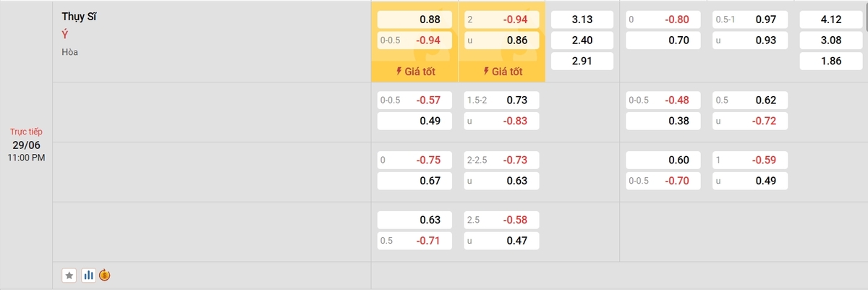Click the orange coin refund icon

click(x=104, y=276)
